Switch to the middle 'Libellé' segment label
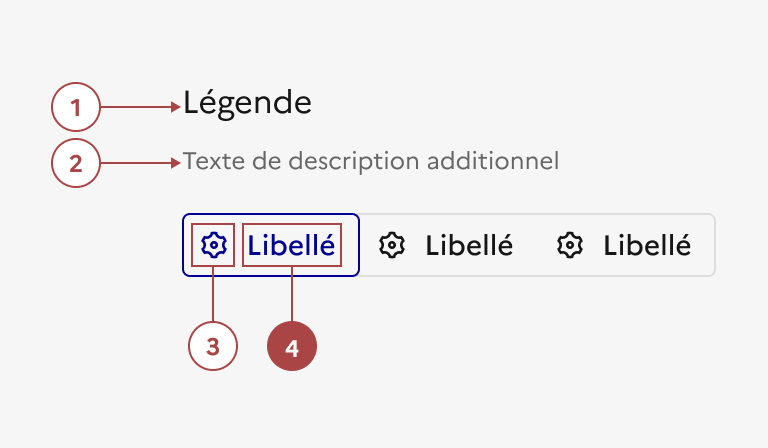This screenshot has height=448, width=768. (469, 245)
